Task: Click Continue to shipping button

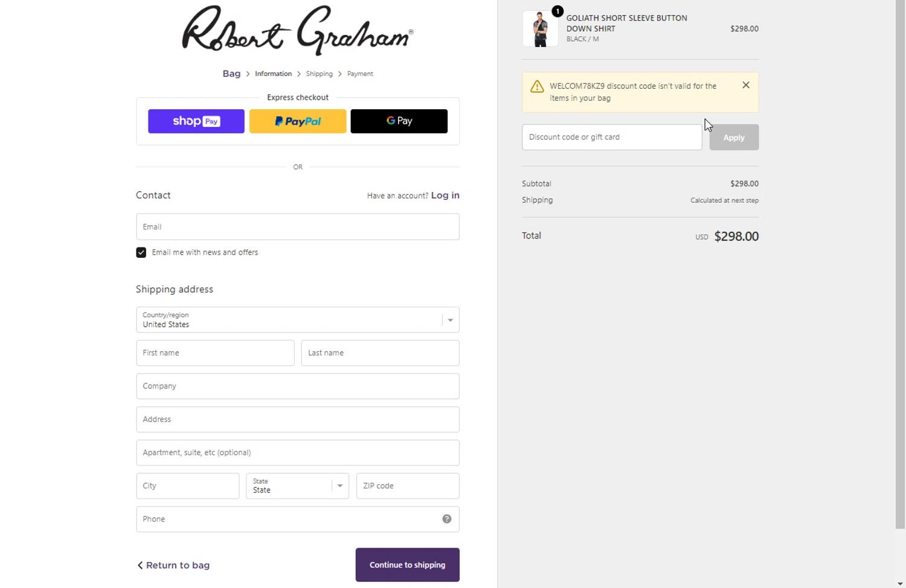Action: click(408, 565)
